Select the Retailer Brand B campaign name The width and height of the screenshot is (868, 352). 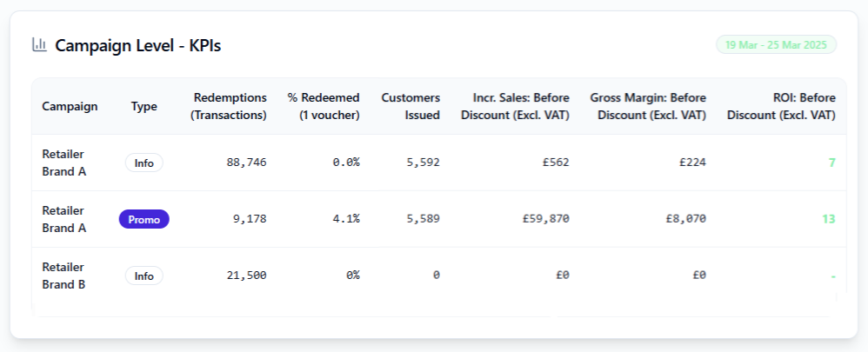coord(63,276)
